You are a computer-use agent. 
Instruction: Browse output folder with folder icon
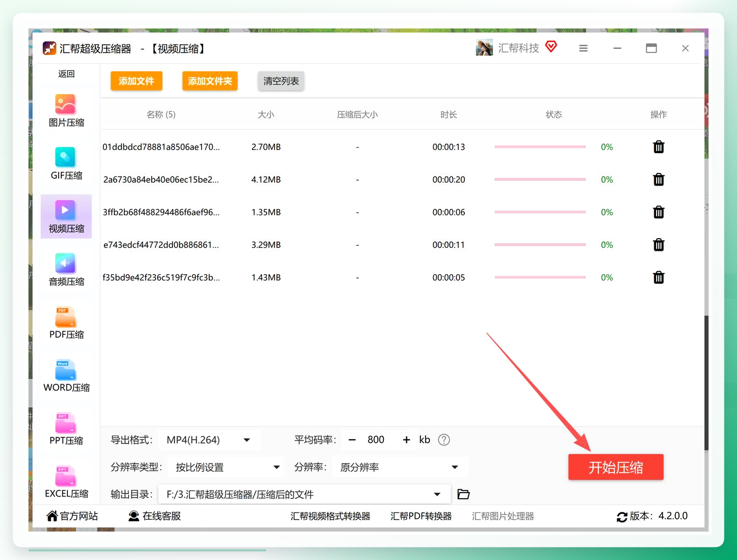click(x=463, y=494)
